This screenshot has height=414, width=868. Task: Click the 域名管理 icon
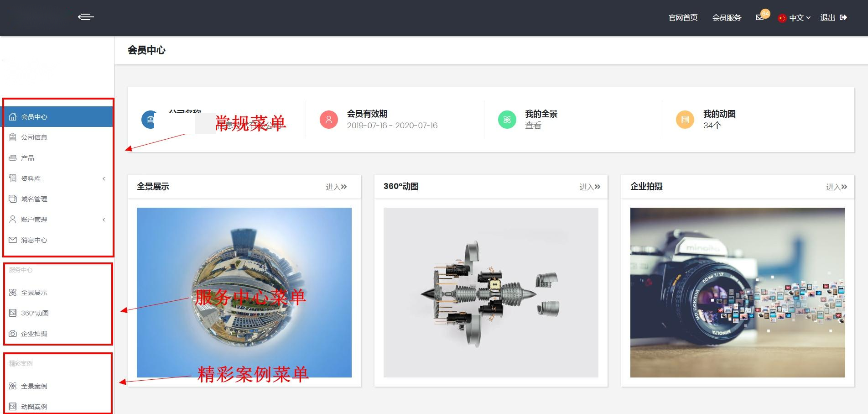click(12, 199)
